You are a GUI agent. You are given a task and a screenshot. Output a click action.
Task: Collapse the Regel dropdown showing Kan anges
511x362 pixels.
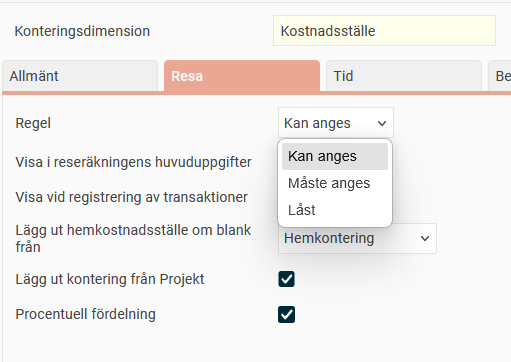click(x=336, y=123)
